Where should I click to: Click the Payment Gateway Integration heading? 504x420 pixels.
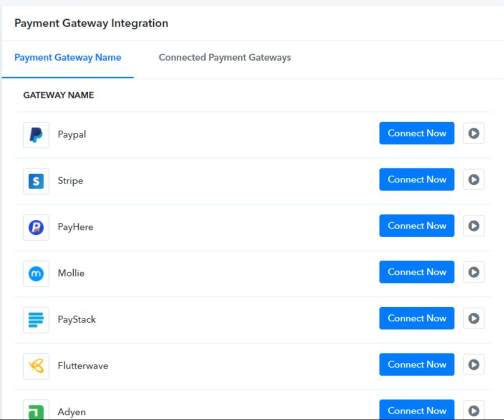91,23
